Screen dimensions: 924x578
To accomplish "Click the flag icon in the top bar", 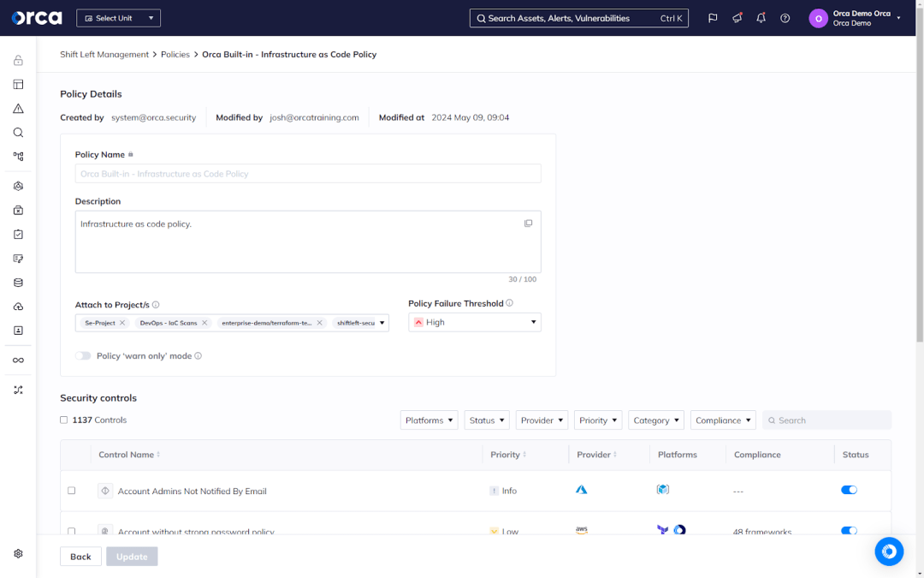I will (x=713, y=18).
